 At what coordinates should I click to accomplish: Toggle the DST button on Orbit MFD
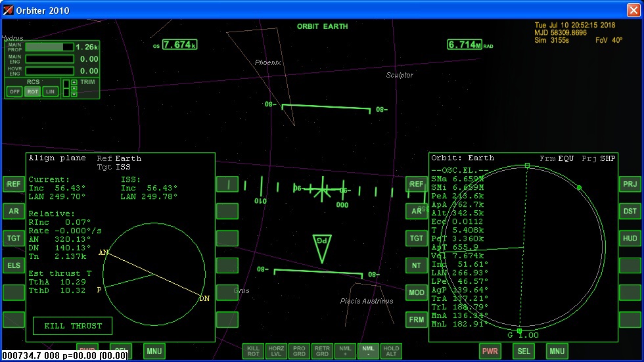pos(630,211)
